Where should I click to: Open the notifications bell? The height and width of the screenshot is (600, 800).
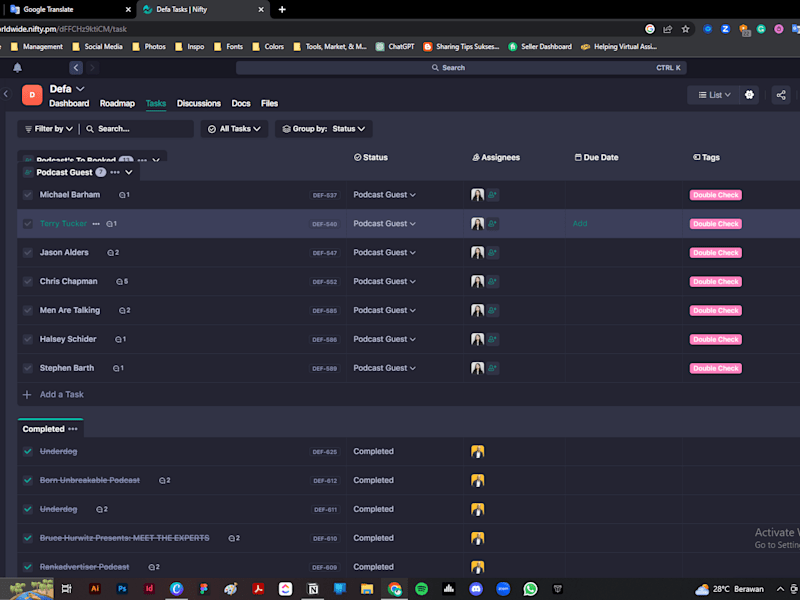[17, 67]
